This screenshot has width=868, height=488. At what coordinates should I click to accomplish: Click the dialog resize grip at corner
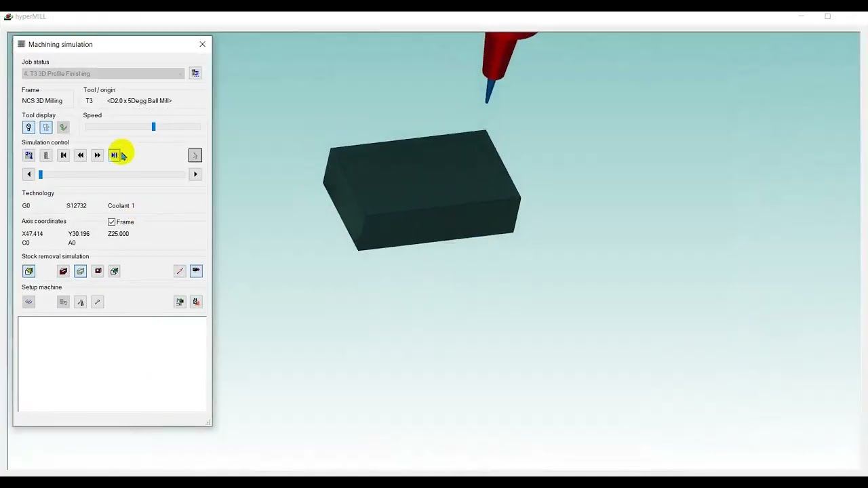coord(208,422)
